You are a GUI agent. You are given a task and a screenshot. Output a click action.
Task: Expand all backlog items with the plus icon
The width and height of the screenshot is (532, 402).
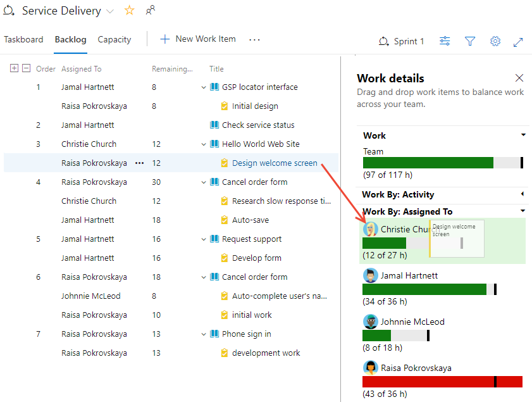coord(14,68)
